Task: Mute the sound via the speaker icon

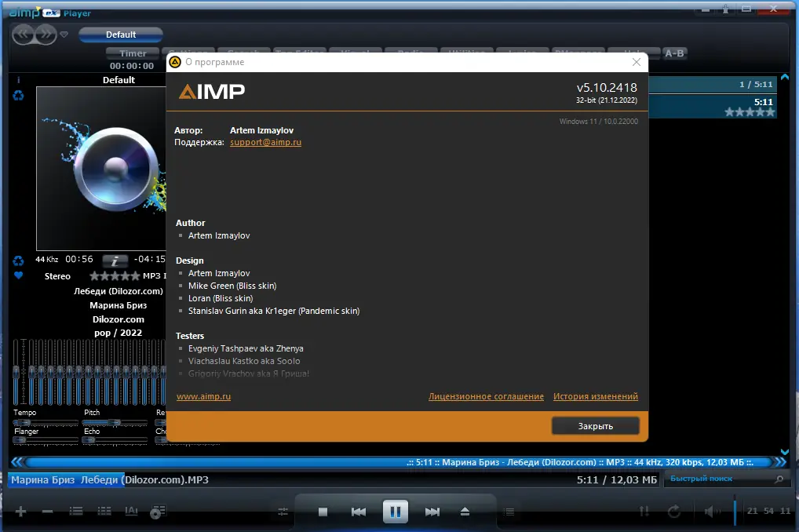Action: click(712, 511)
